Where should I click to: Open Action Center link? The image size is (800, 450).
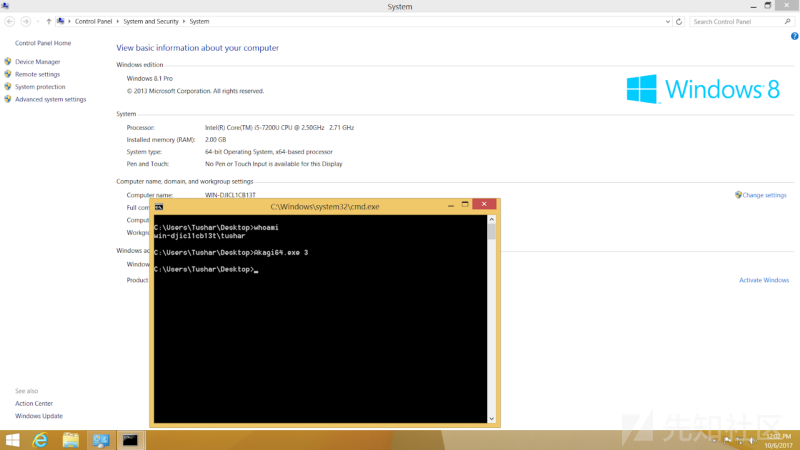[x=34, y=404]
